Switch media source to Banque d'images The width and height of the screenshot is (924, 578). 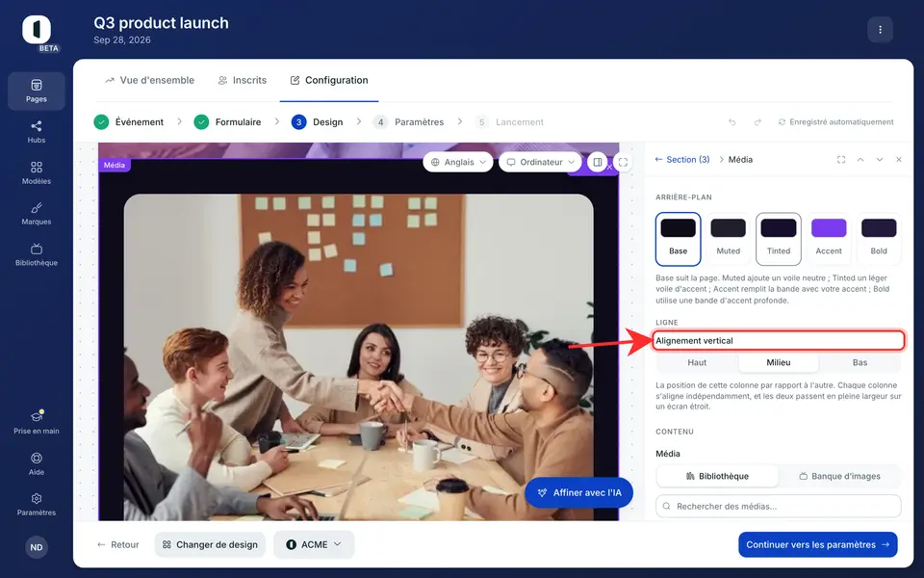coord(839,476)
